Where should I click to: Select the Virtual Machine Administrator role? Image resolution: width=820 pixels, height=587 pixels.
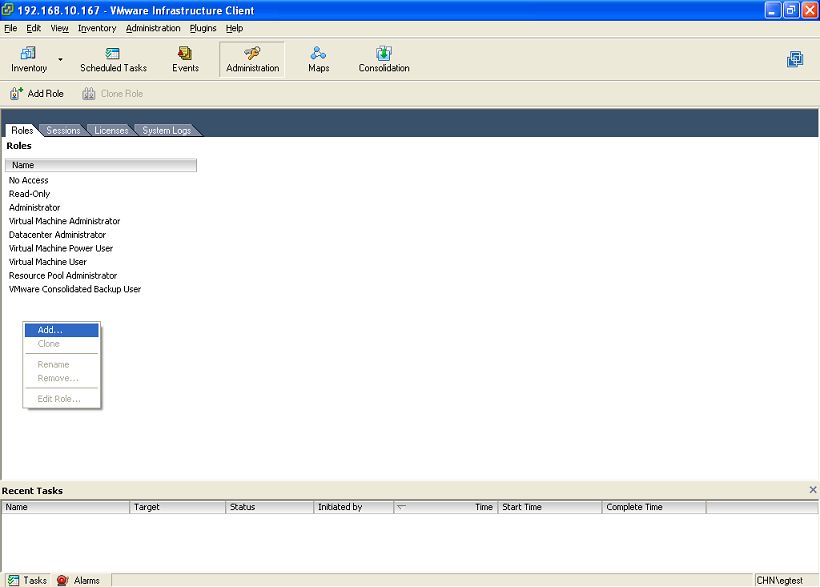click(x=64, y=221)
